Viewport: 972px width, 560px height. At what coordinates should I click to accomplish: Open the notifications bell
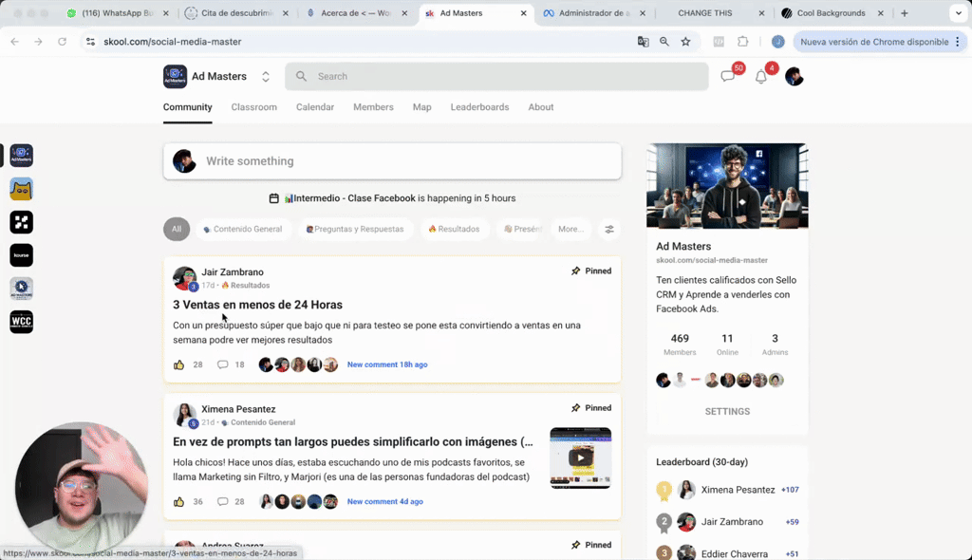760,77
